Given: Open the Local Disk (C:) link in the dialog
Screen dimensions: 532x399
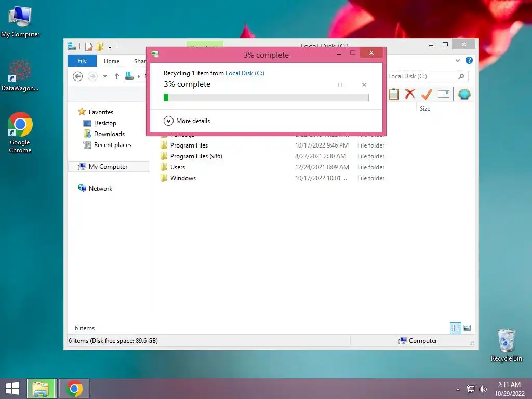Looking at the screenshot, I should point(245,73).
